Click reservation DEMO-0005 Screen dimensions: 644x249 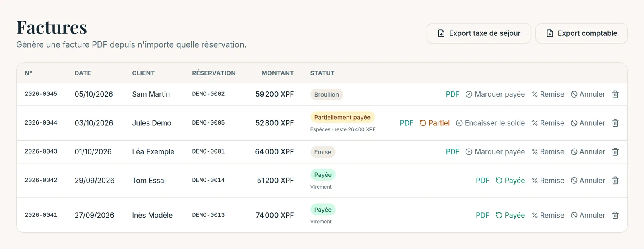click(x=208, y=122)
